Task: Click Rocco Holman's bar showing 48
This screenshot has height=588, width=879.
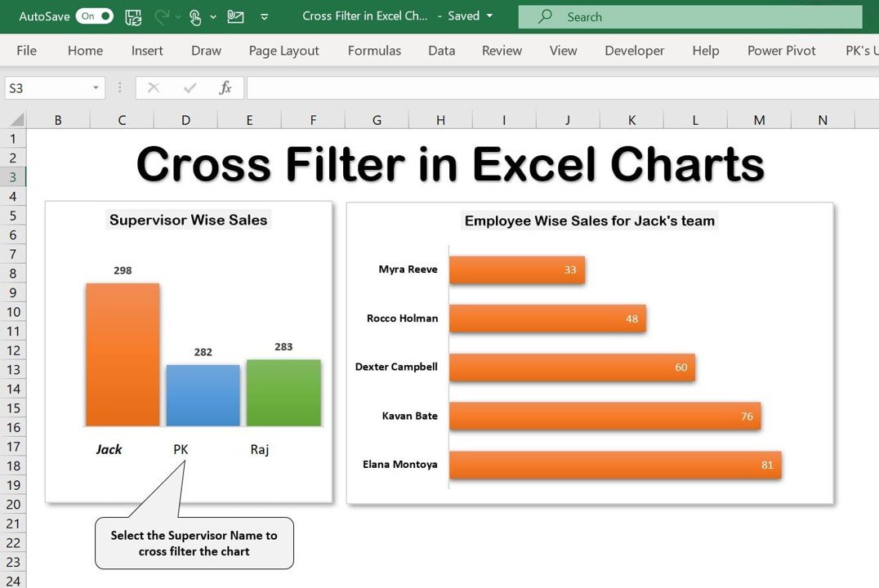Action: pos(547,318)
